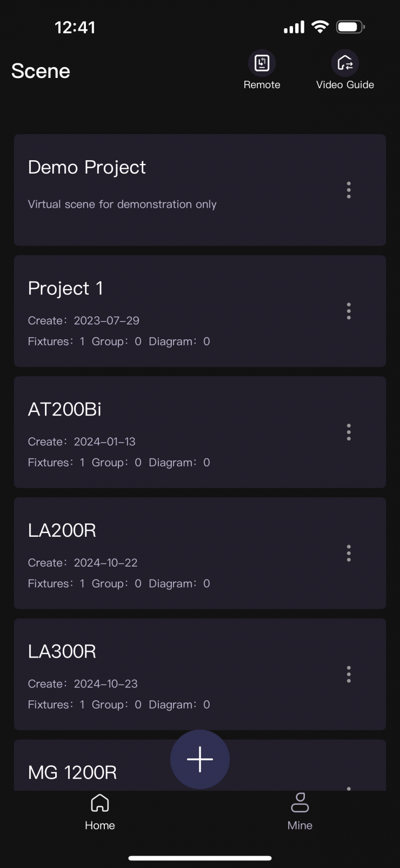400x868 pixels.
Task: Tap the Home house icon
Action: pos(100,803)
